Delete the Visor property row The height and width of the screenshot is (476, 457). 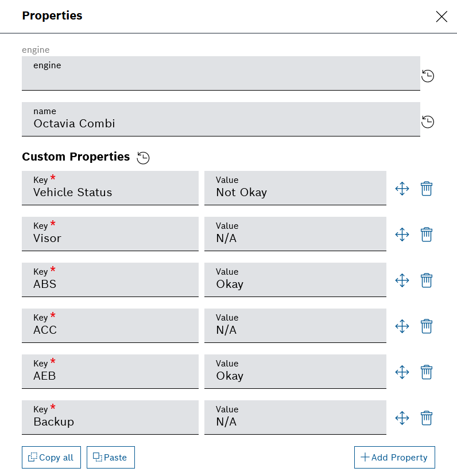tap(426, 234)
